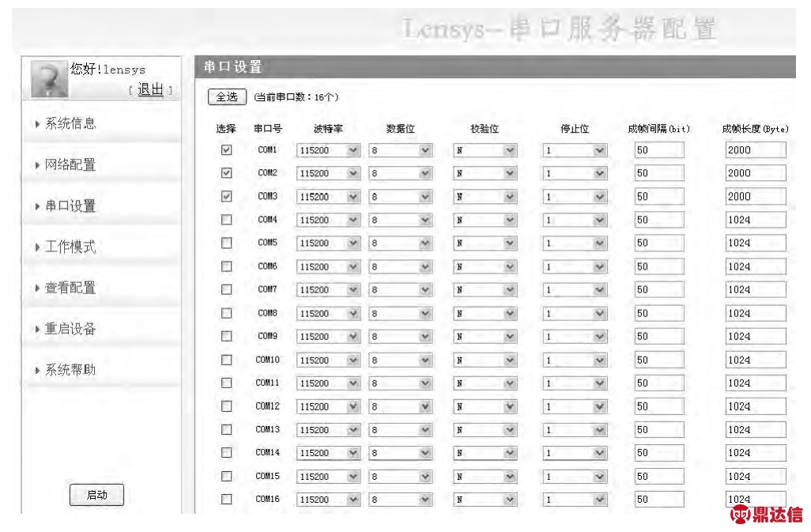Open 系统信息 menu item
The height and width of the screenshot is (532, 811).
pos(70,123)
